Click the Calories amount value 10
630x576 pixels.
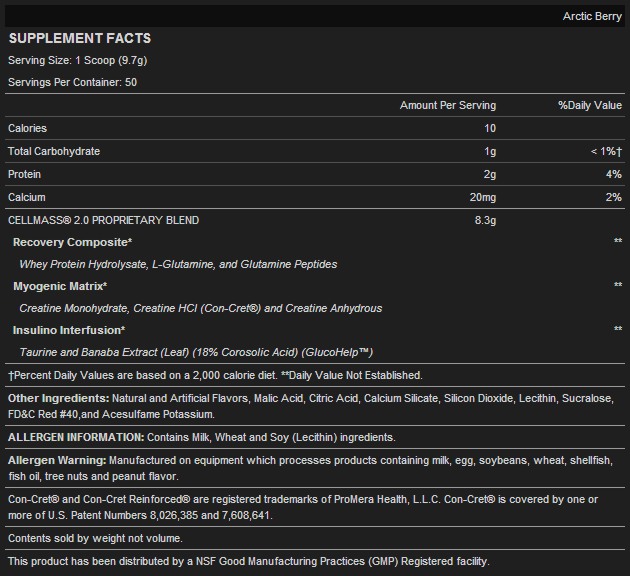click(490, 128)
